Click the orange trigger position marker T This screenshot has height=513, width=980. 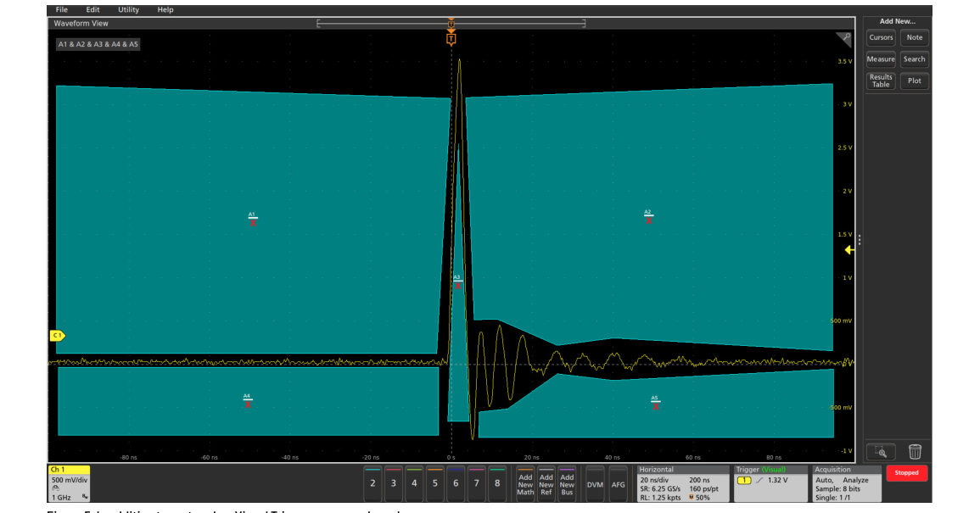coord(451,39)
